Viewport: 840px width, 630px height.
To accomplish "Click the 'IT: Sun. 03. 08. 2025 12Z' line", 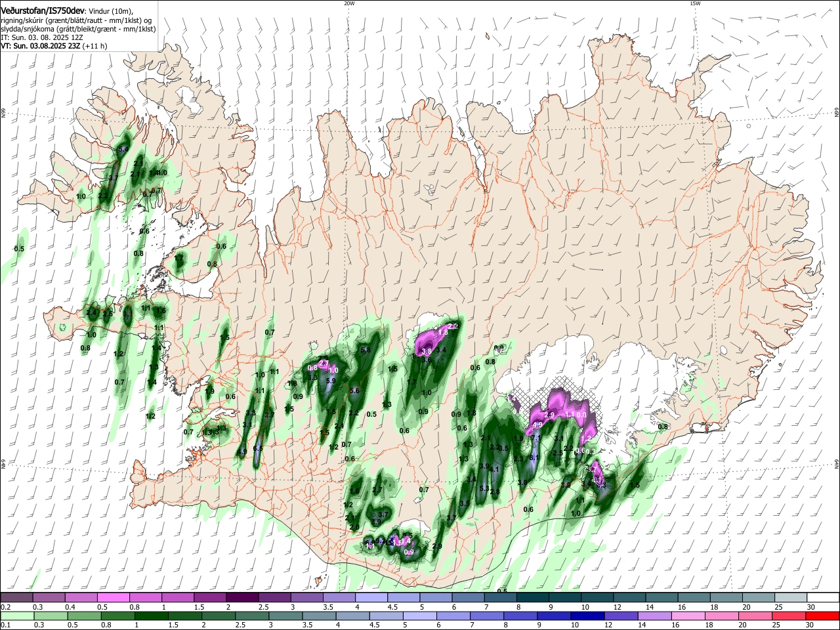I will tap(41, 37).
